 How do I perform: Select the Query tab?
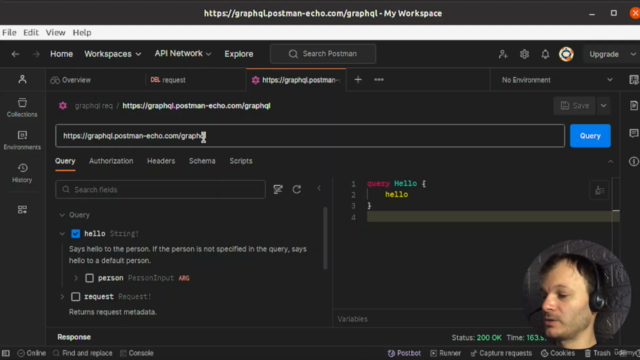point(65,161)
